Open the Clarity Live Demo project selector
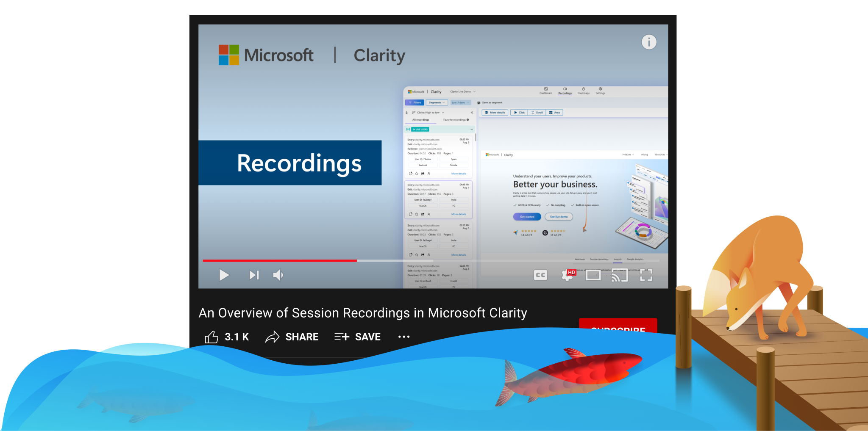Image resolution: width=868 pixels, height=431 pixels. click(x=462, y=91)
